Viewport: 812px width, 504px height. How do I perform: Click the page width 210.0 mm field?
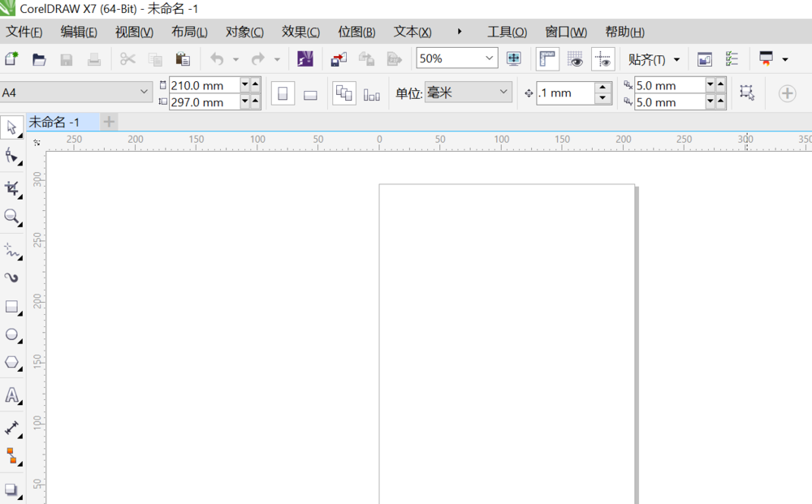[x=205, y=85]
